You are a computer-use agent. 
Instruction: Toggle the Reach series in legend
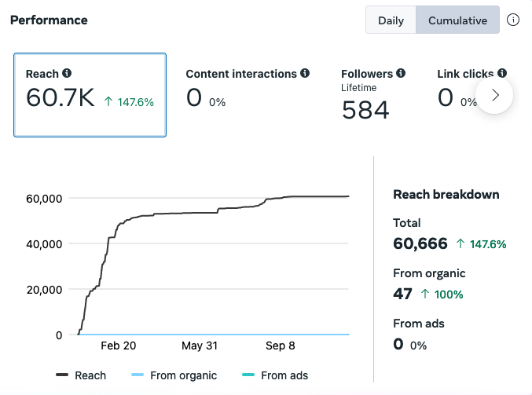[x=81, y=375]
